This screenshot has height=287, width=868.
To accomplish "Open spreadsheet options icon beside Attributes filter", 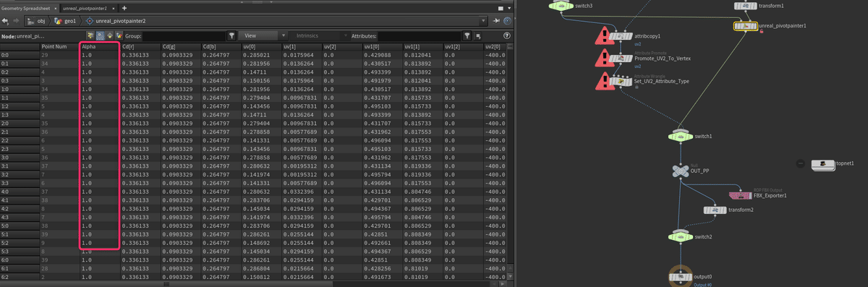I will [478, 35].
